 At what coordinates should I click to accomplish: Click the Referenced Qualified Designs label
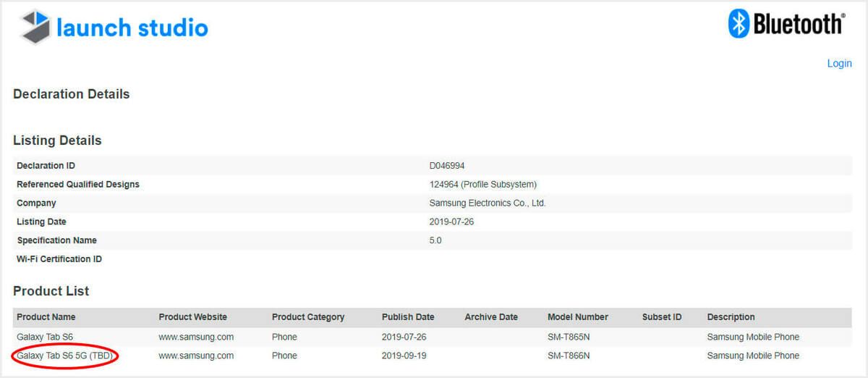(78, 185)
